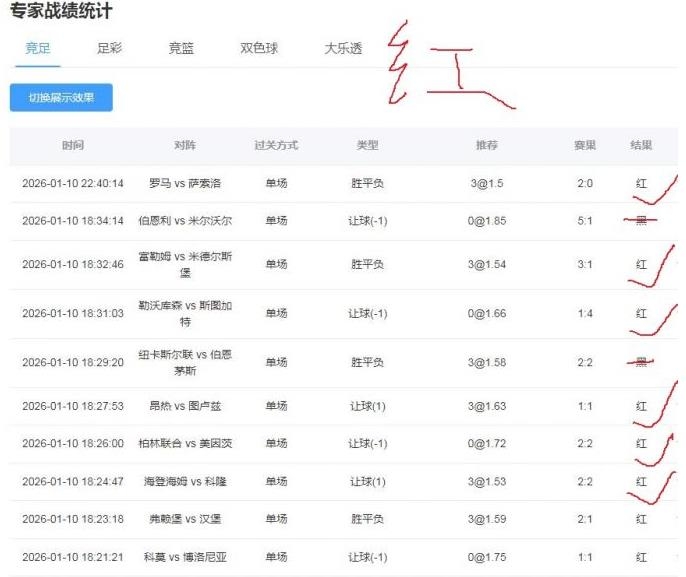Click the 对阵 column header
Screen dimensions: 686x577
coord(184,146)
